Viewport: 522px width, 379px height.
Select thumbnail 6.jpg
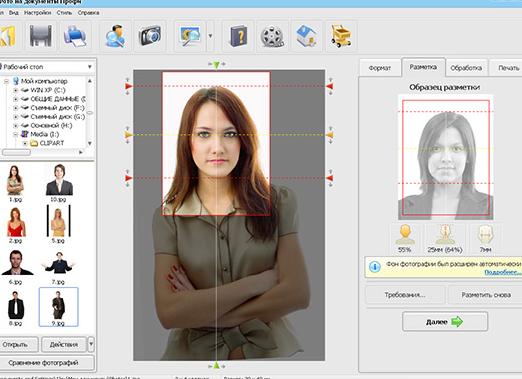point(16,267)
